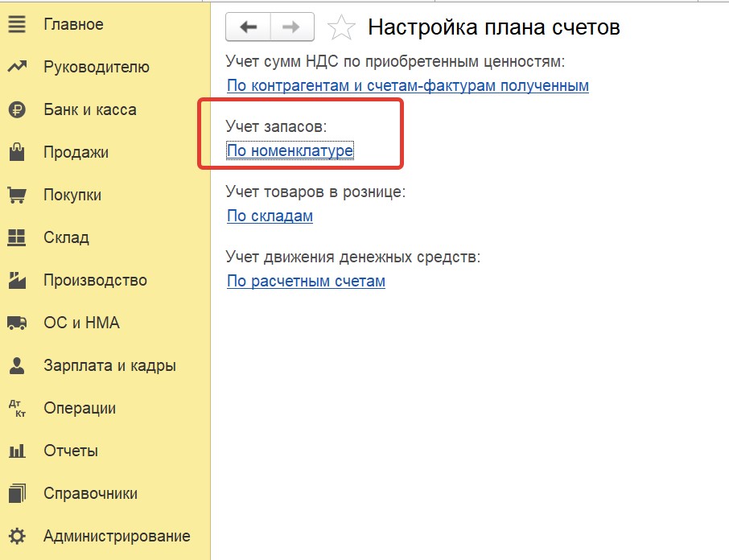Click the Производство factory icon

(x=17, y=280)
